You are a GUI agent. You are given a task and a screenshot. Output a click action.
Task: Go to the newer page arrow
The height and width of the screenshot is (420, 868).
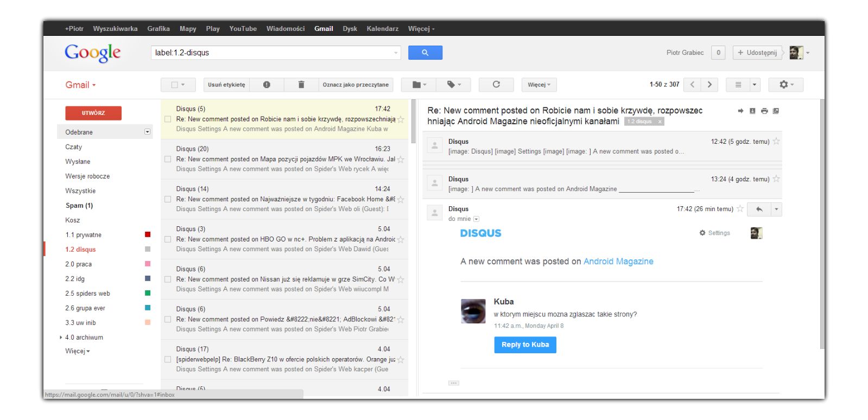click(x=692, y=85)
